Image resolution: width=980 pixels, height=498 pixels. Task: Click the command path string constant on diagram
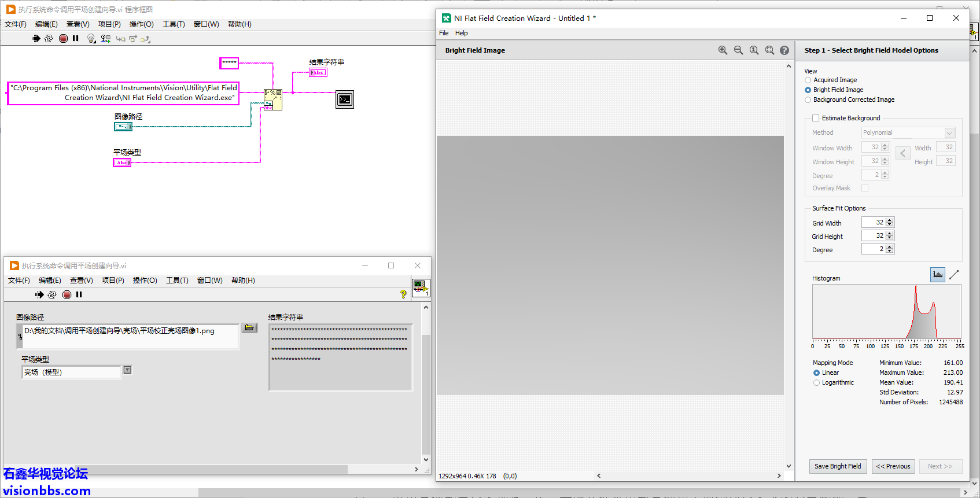[x=123, y=93]
